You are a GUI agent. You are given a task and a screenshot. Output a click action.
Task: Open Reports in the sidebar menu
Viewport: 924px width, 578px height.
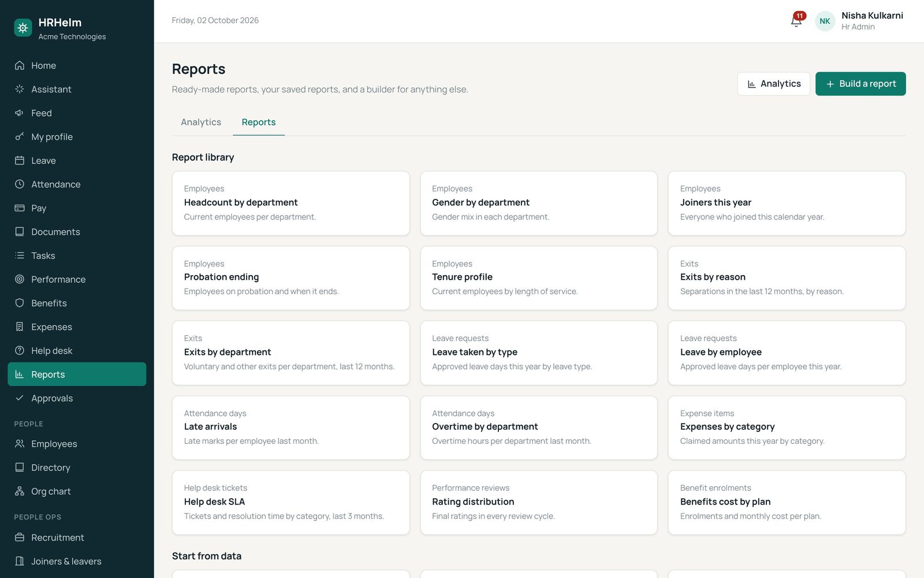pos(77,374)
